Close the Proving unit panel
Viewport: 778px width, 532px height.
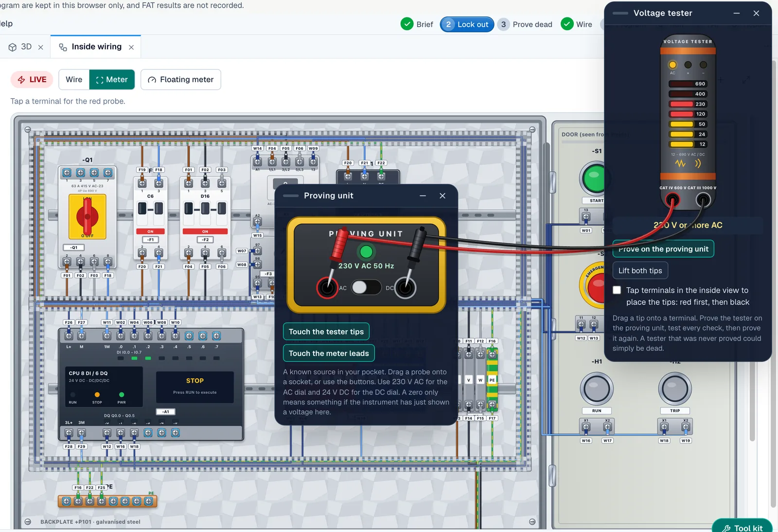(x=442, y=195)
